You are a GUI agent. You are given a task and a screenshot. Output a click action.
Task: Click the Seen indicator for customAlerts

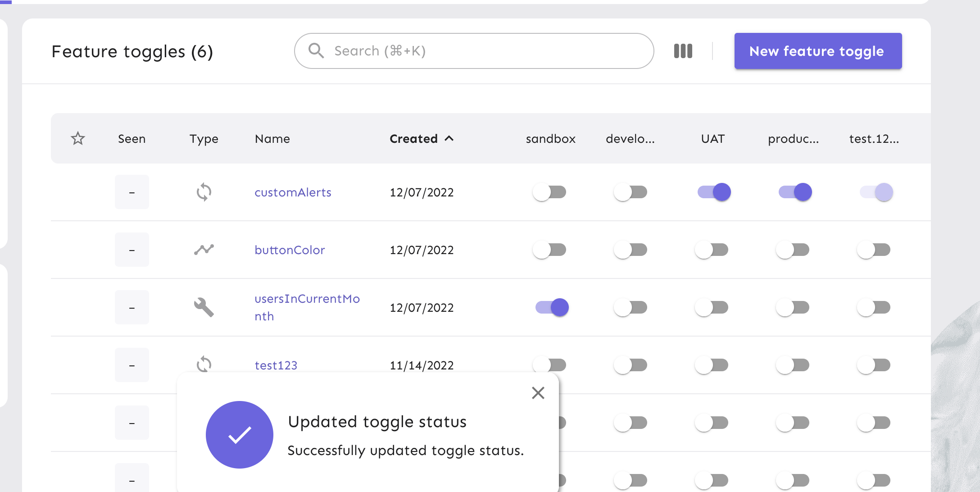132,192
